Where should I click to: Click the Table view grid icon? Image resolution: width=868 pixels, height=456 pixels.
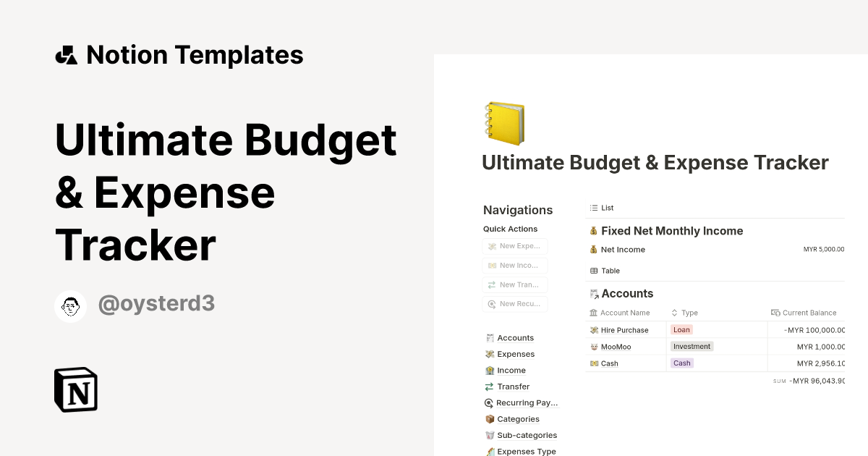(594, 270)
